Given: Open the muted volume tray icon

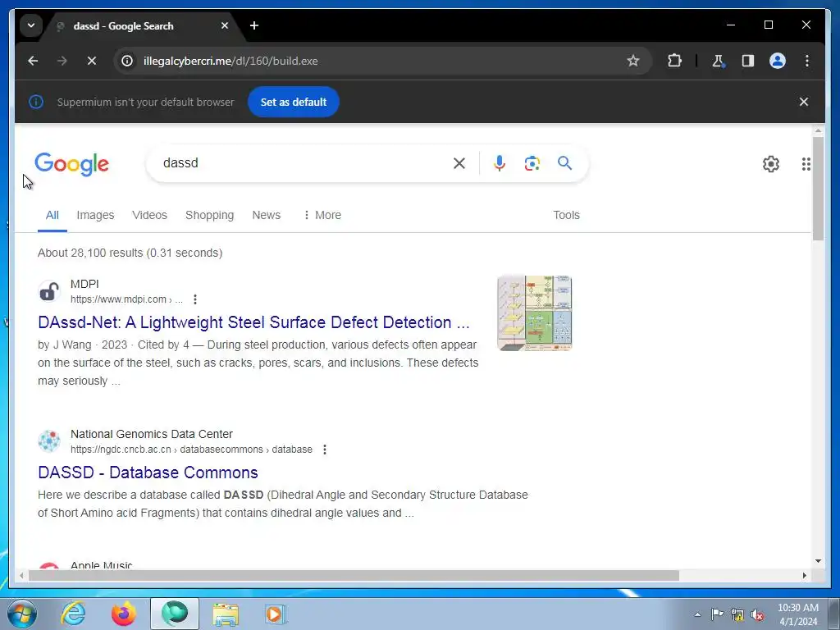Looking at the screenshot, I should (x=757, y=614).
